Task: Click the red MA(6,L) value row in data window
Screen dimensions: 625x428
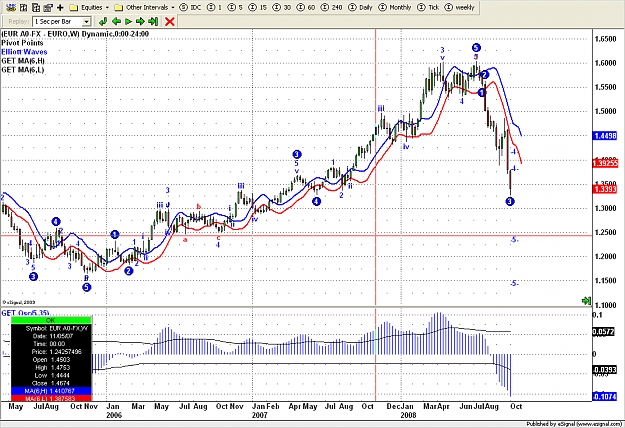Action: pos(51,398)
